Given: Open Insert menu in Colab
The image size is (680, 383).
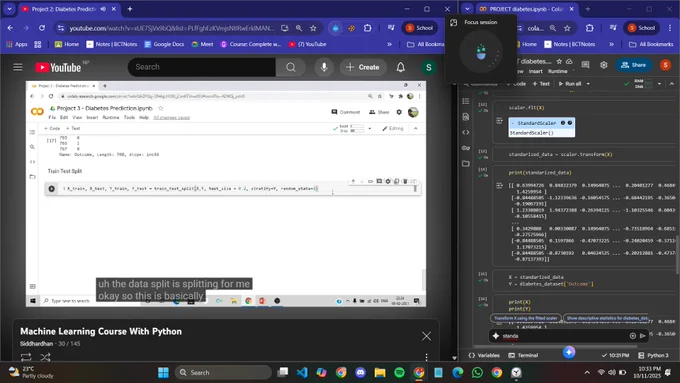Looking at the screenshot, I should [535, 72].
